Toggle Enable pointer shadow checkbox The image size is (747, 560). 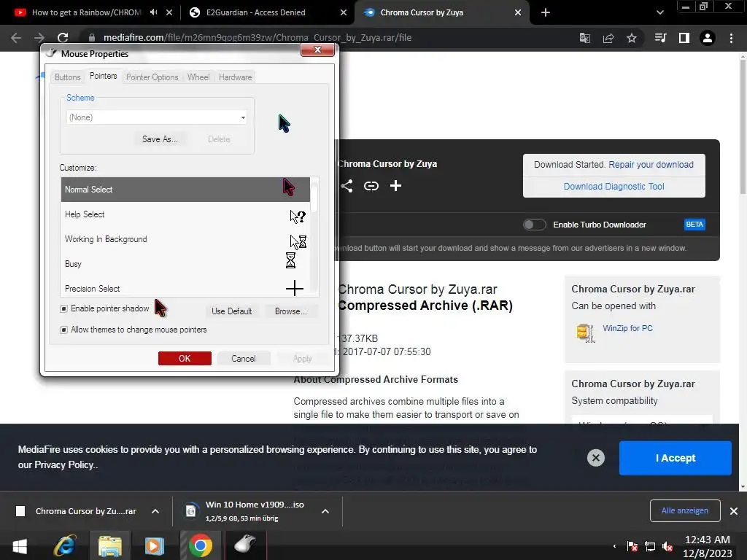64,308
